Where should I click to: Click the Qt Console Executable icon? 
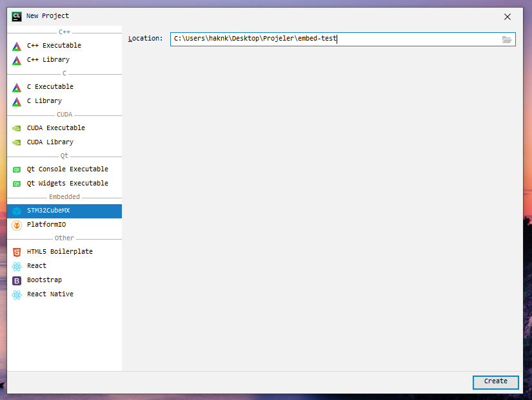(x=17, y=169)
